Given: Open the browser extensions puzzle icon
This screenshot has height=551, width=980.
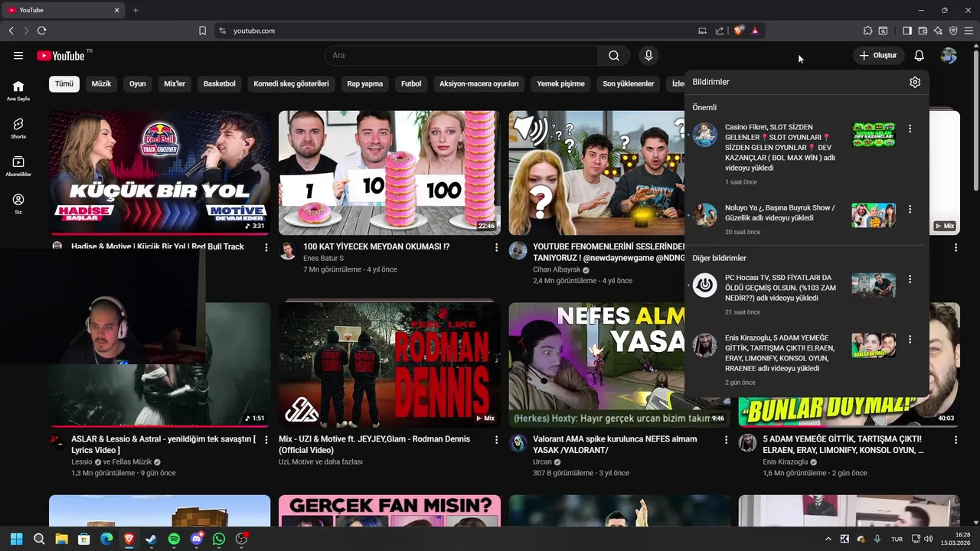Looking at the screenshot, I should coord(867,31).
